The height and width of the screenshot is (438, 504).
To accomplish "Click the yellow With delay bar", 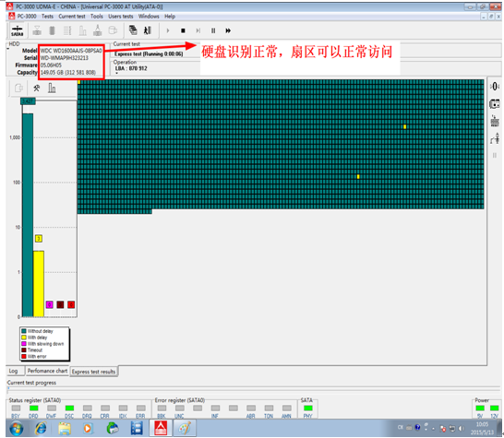I will [x=39, y=284].
